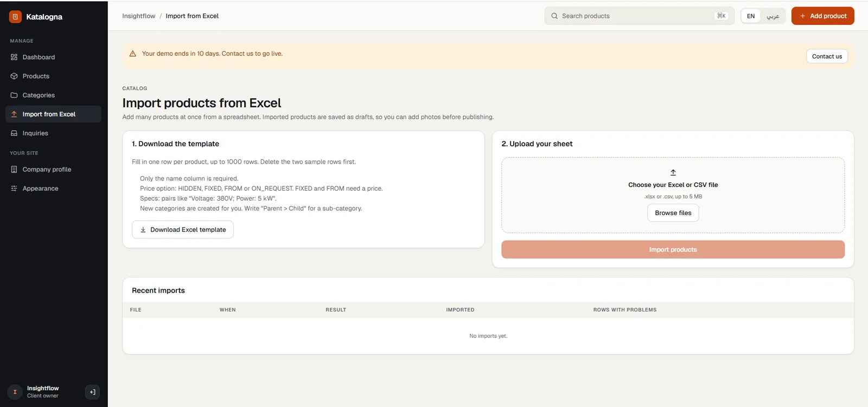Open Categories in the sidebar
Viewport: 868px width, 407px height.
tap(53, 95)
